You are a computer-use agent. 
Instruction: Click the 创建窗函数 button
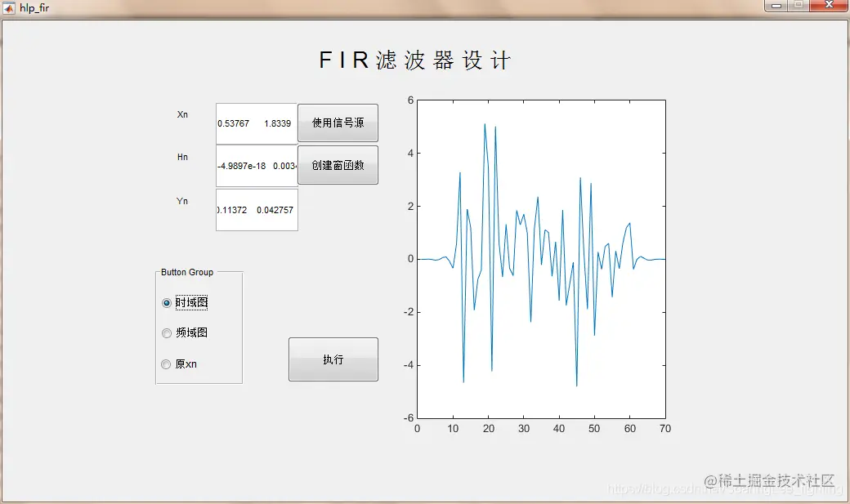338,165
